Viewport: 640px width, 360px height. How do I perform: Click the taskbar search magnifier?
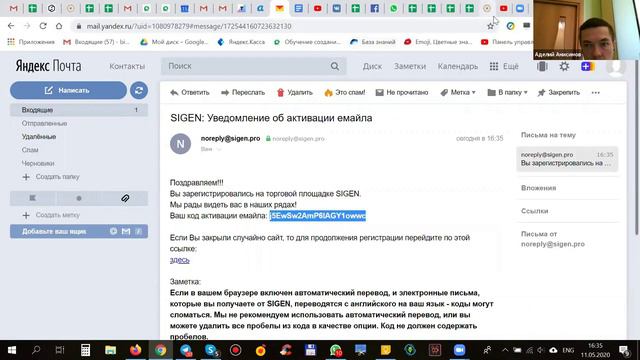pyautogui.click(x=36, y=350)
